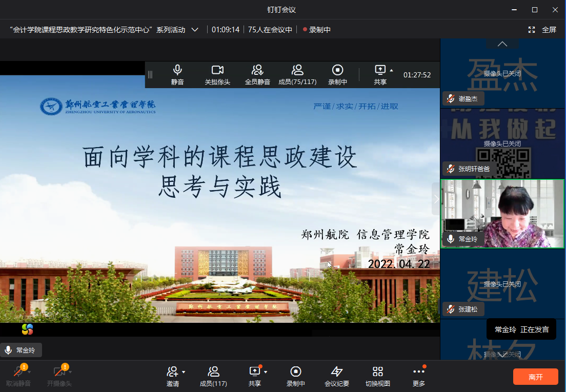The height and width of the screenshot is (392, 566).
Task: Click the 会议纪要 meeting minutes icon
Action: click(x=336, y=372)
